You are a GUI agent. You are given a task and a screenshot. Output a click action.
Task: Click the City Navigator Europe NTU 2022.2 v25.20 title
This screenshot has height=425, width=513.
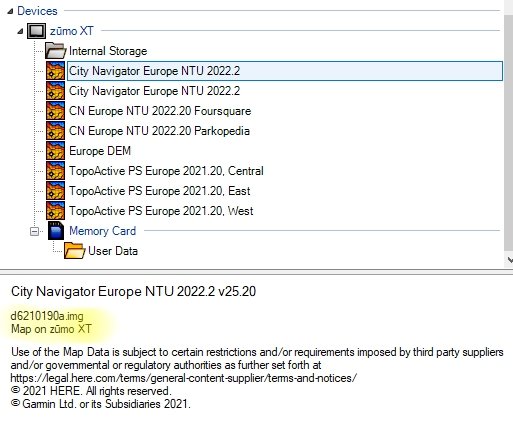[133, 292]
